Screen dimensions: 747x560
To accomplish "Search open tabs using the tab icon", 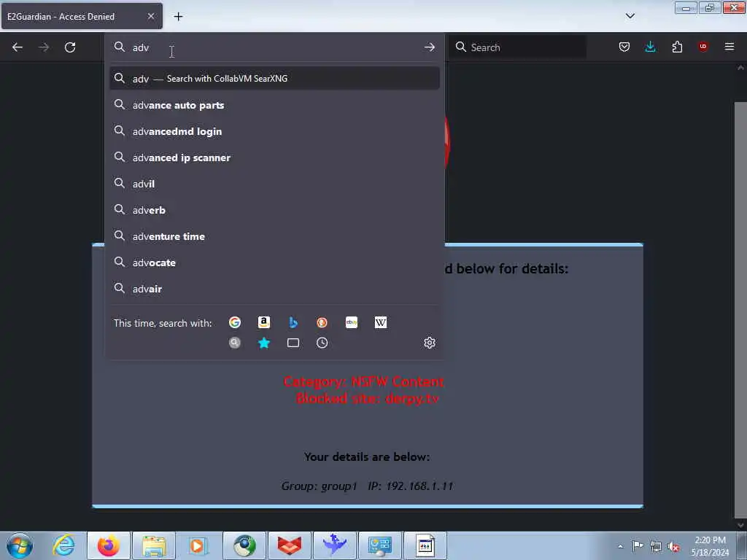I will [x=293, y=343].
